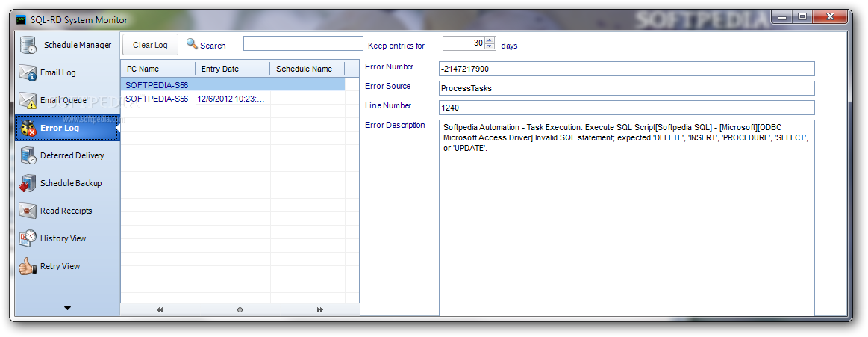Open the Schedule Manager section label

pos(78,45)
